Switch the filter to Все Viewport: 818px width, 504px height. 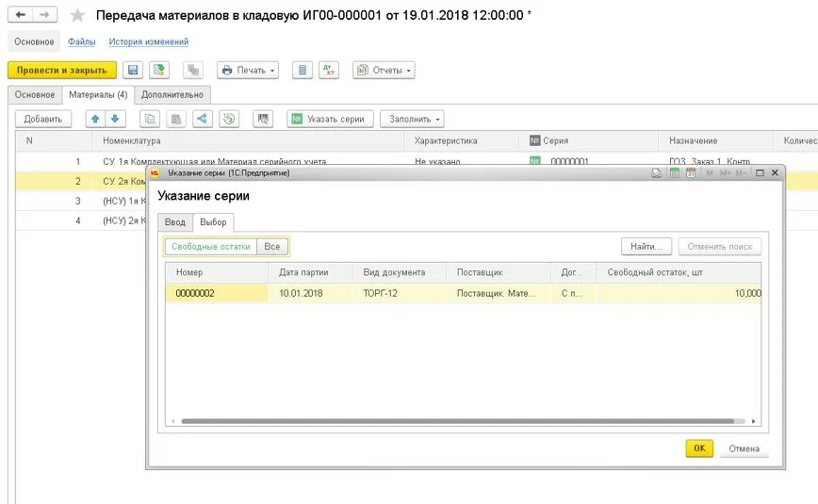point(271,247)
